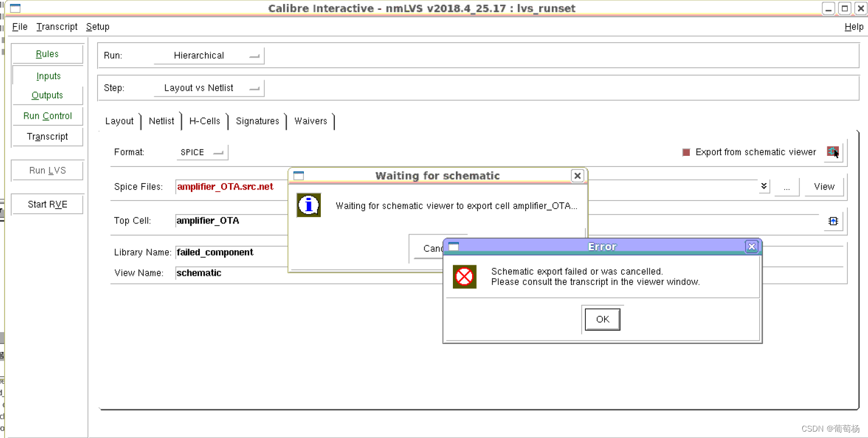The width and height of the screenshot is (868, 438).
Task: Toggle Export from schematic viewer checkbox
Action: pyautogui.click(x=686, y=152)
